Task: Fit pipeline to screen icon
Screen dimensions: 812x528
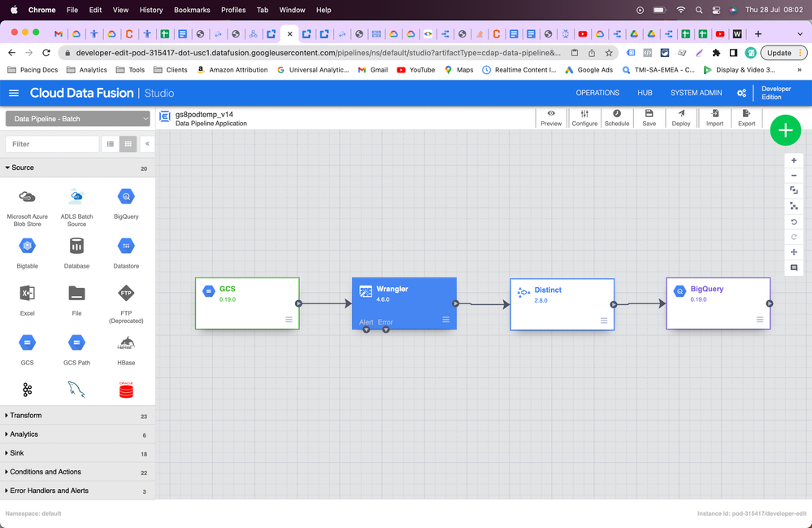Action: click(793, 190)
